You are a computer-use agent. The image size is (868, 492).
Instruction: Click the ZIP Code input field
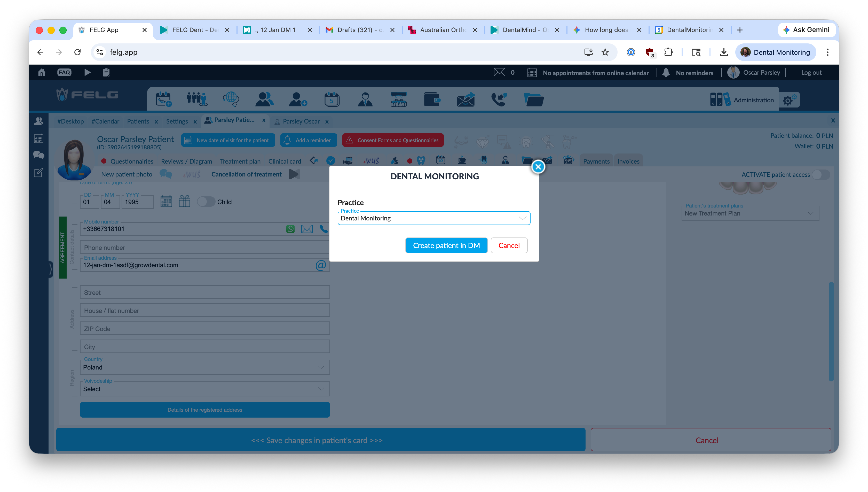click(x=204, y=328)
